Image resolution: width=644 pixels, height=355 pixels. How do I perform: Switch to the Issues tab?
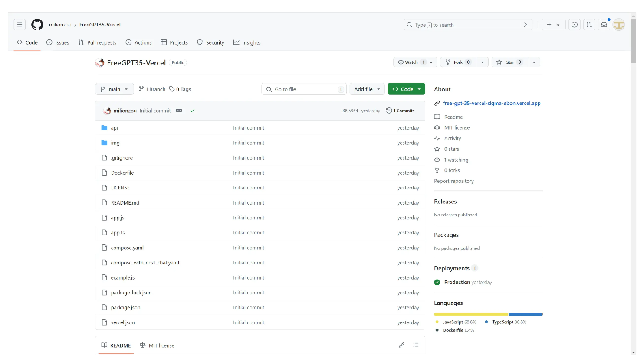pyautogui.click(x=58, y=42)
